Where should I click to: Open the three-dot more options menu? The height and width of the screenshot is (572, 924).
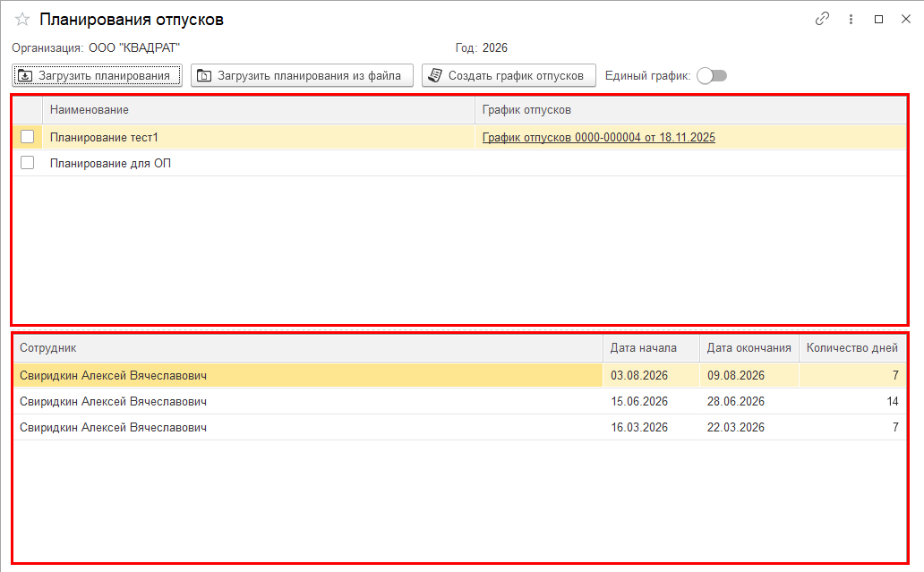coord(850,19)
